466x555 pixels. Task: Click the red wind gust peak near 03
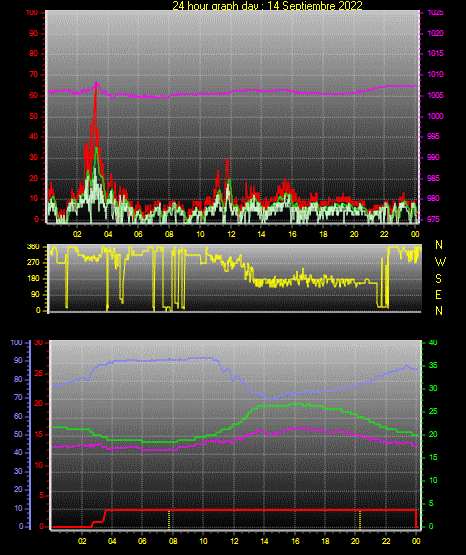[x=96, y=87]
